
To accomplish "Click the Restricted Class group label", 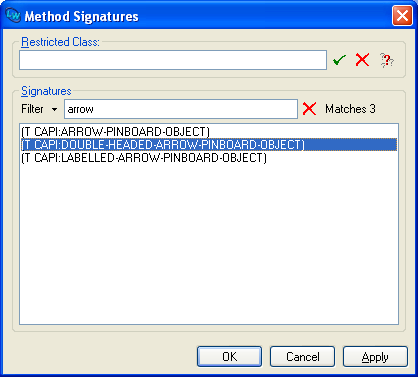I will point(60,42).
